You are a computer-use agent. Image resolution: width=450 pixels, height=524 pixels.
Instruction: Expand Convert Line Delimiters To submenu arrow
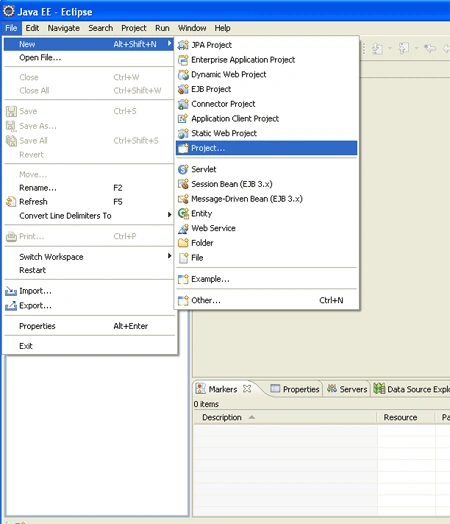[x=169, y=215]
